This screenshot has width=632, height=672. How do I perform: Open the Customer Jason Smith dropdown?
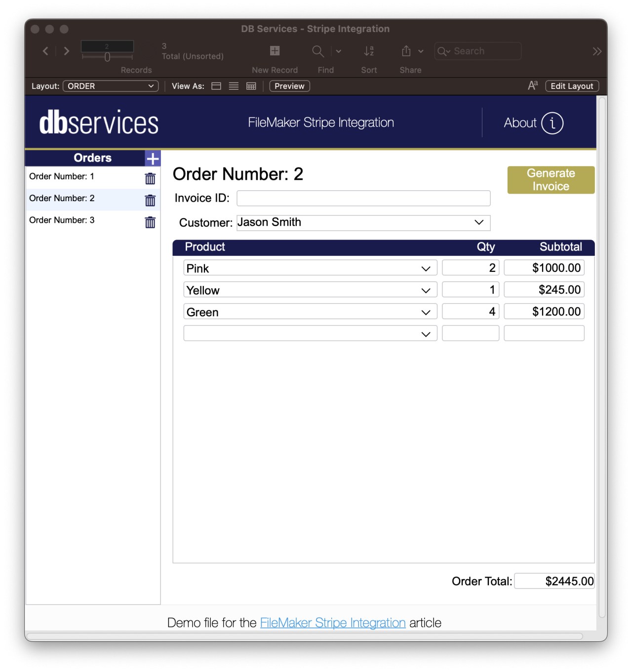pos(363,223)
